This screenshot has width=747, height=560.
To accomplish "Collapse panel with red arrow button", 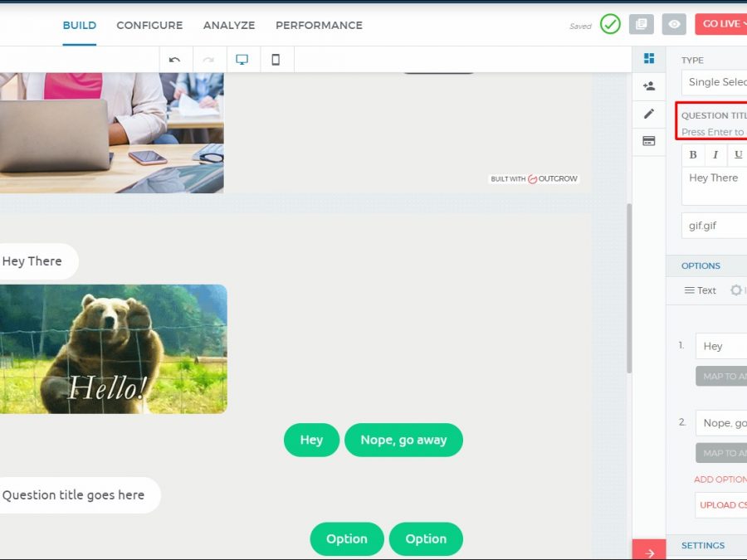I will [x=649, y=552].
